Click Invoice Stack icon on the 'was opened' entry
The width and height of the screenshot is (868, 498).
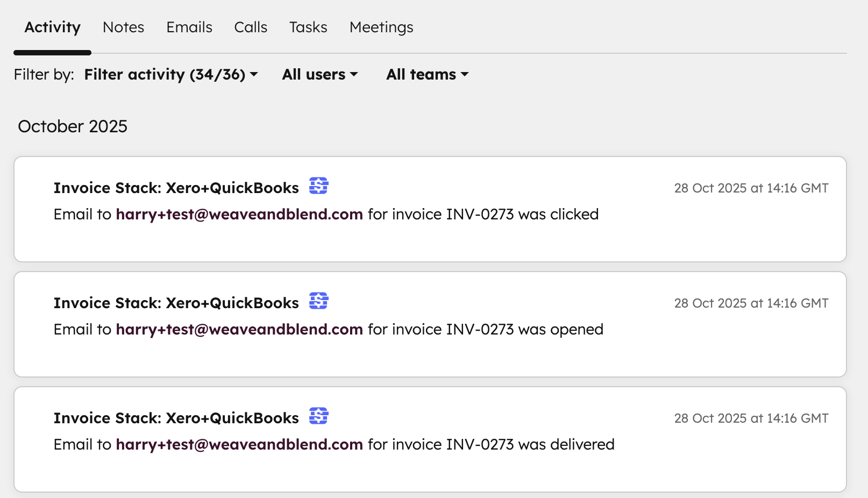(x=318, y=301)
